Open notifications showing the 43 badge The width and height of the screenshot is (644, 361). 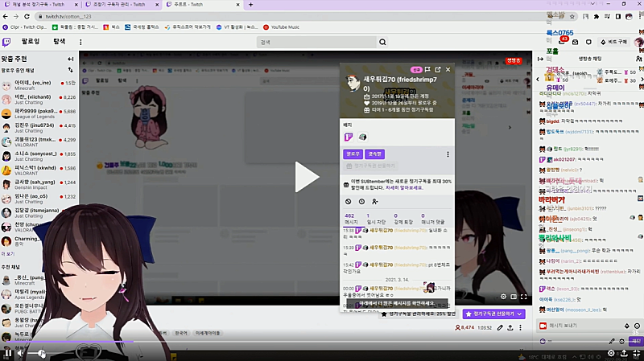(x=562, y=42)
